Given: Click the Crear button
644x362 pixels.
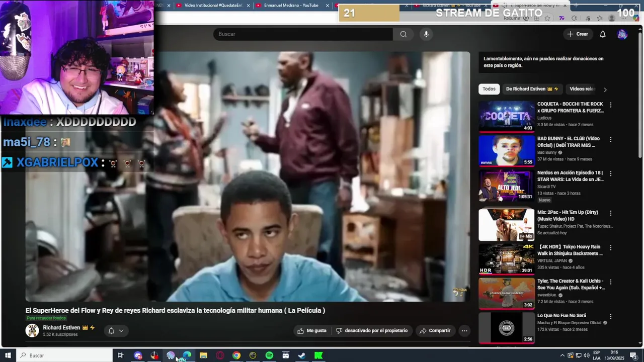Looking at the screenshot, I should [x=578, y=34].
